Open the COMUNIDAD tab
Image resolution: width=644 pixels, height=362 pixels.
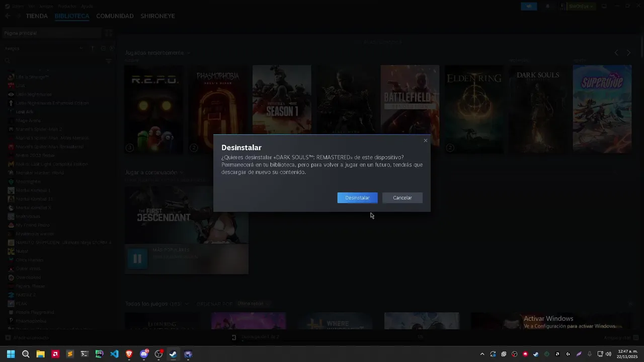coord(115,16)
